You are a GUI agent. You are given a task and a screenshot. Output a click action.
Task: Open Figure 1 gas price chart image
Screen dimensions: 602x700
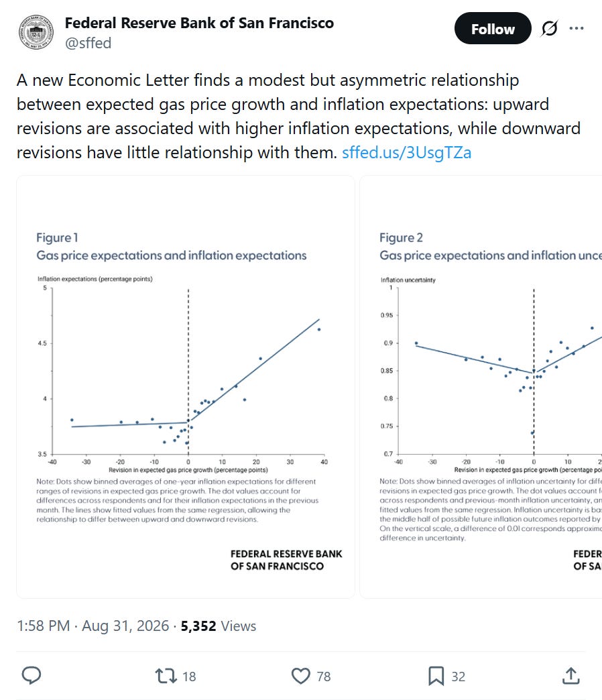186,387
